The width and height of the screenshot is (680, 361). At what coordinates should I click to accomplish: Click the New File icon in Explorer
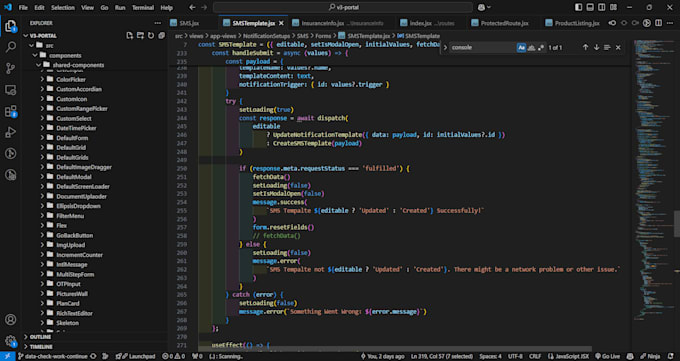coord(130,36)
